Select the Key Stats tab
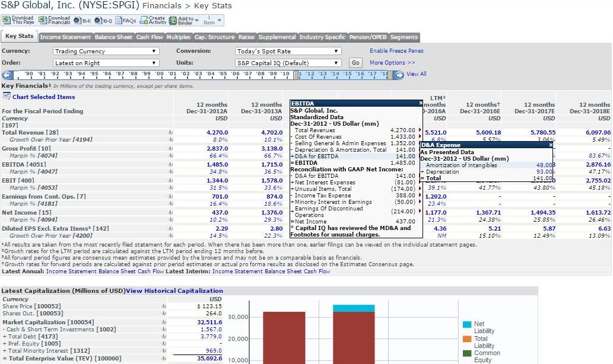Viewport: 613px width, 364px height. 19,36
